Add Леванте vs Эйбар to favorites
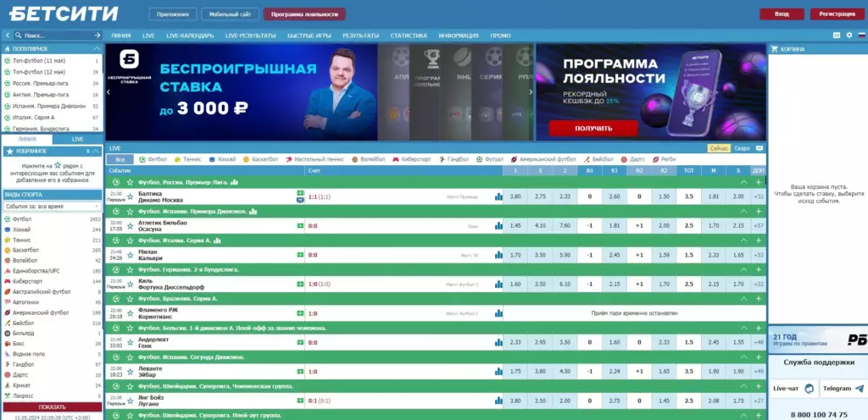 pos(130,372)
